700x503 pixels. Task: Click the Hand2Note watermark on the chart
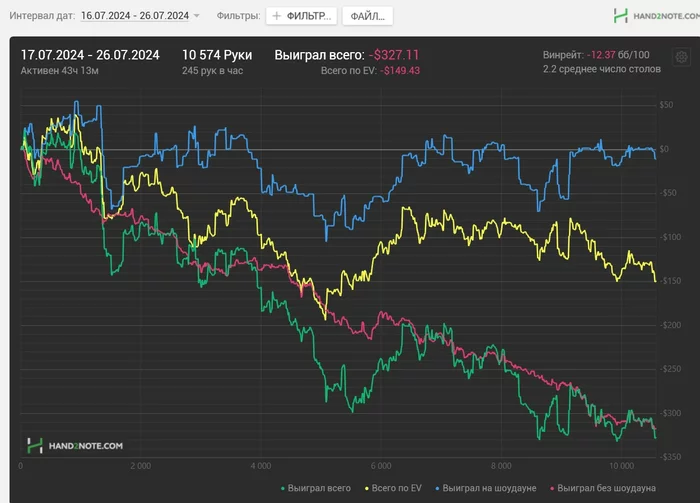pyautogui.click(x=75, y=445)
